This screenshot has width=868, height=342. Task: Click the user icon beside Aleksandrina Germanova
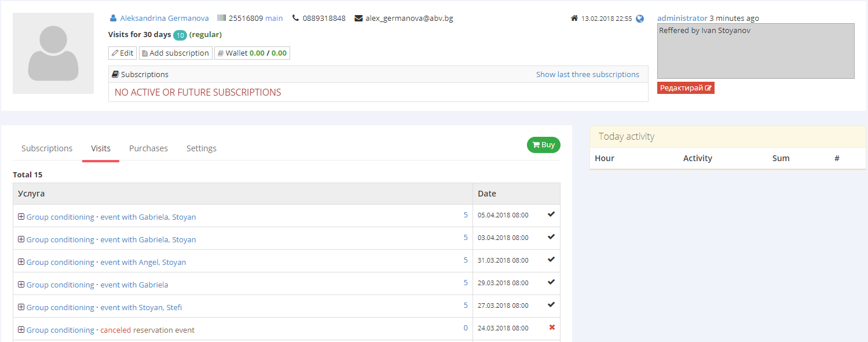pos(113,18)
